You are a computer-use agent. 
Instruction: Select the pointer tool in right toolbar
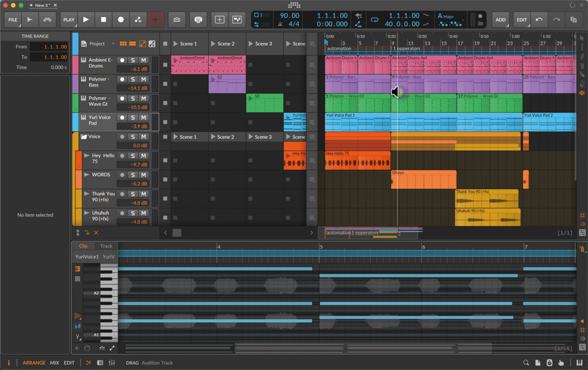(582, 38)
